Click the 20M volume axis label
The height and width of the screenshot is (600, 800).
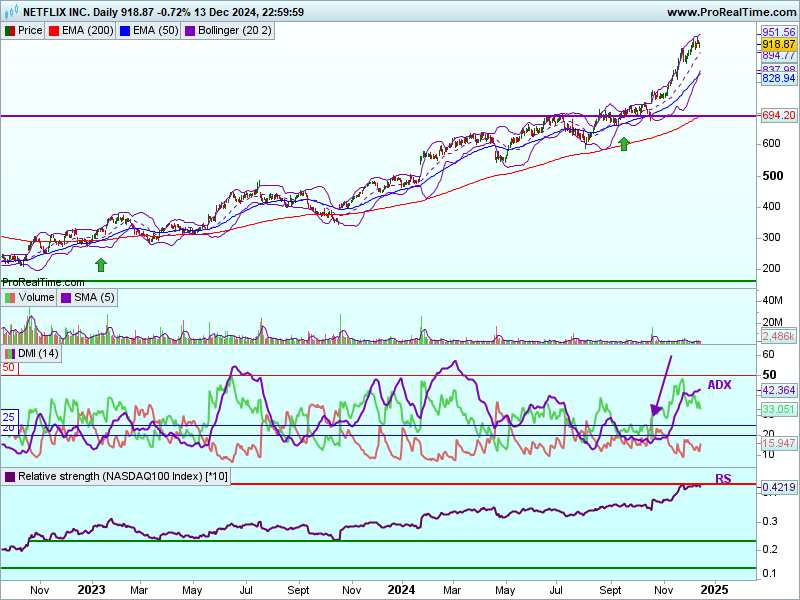tap(772, 322)
